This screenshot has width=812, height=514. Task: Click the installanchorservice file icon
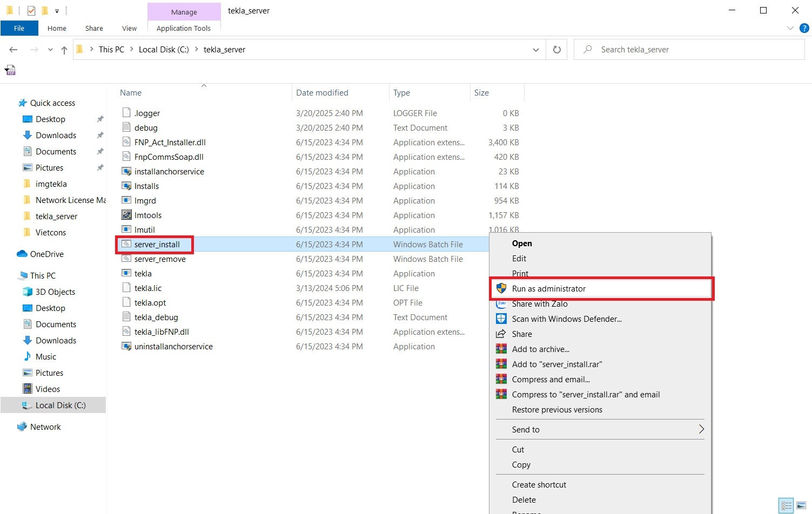(126, 171)
